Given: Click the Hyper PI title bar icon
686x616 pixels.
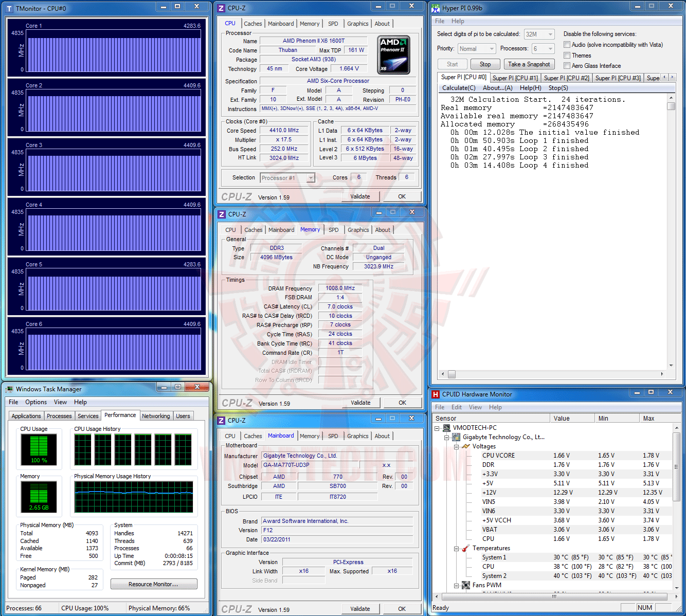Looking at the screenshot, I should [x=436, y=8].
